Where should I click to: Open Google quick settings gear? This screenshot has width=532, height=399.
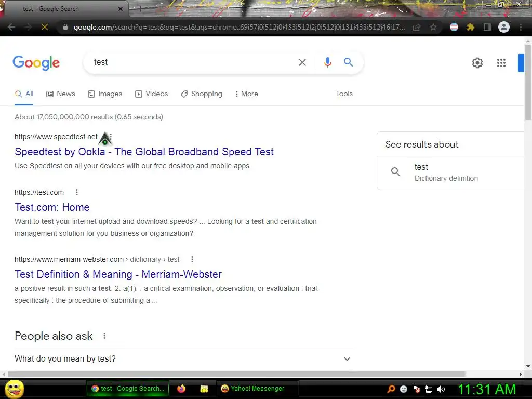[477, 63]
